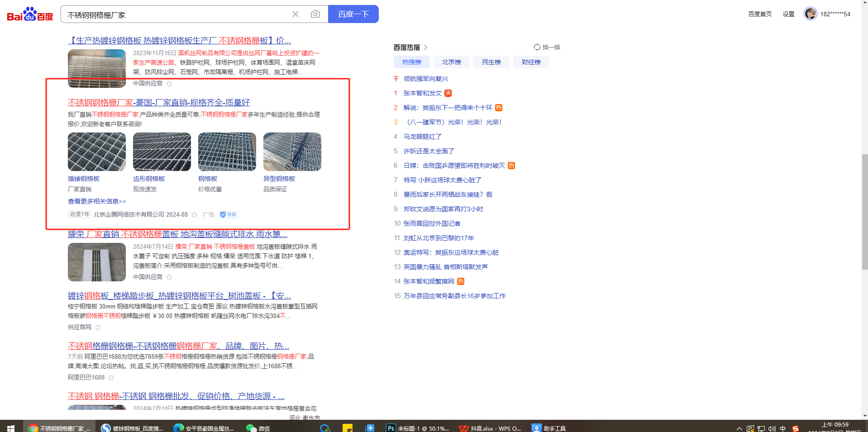The image size is (868, 432).
Task: Open image search via the camera icon
Action: pos(315,14)
